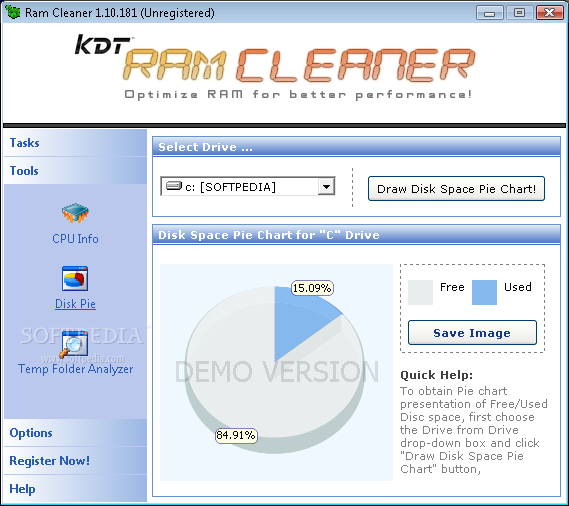
Task: Click Draw Disk Space Pie Chart! button
Action: click(x=456, y=189)
